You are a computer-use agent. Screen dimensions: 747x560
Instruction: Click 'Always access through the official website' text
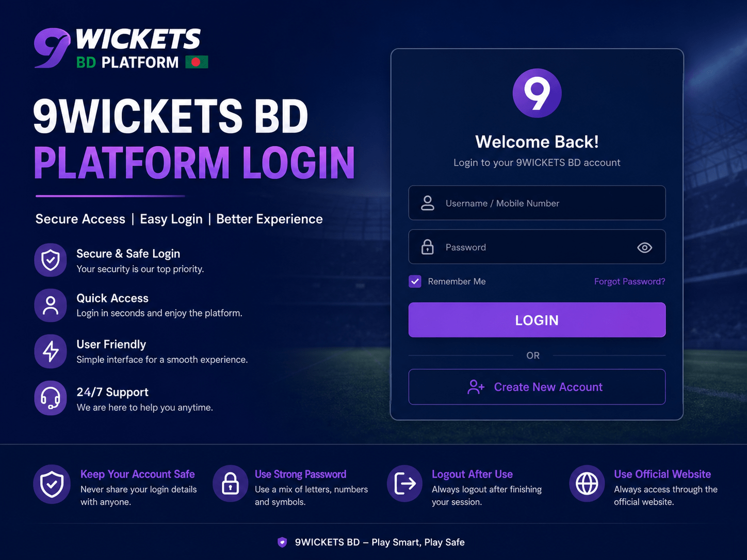pos(665,496)
